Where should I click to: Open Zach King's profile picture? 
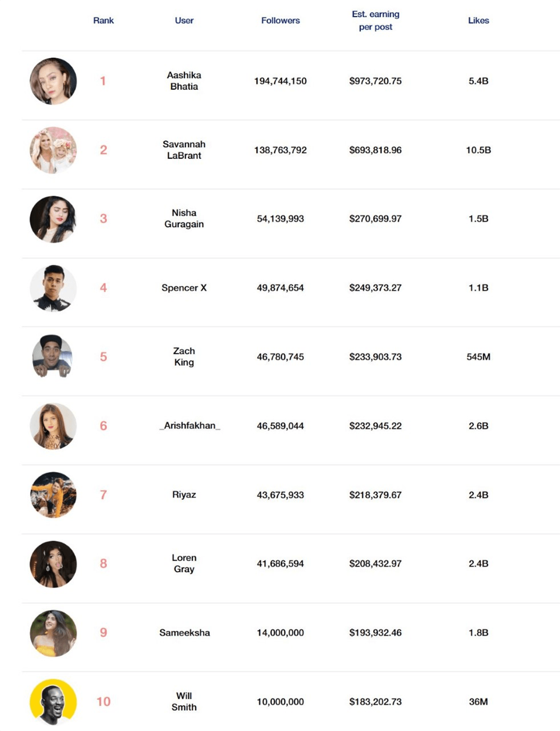[52, 356]
